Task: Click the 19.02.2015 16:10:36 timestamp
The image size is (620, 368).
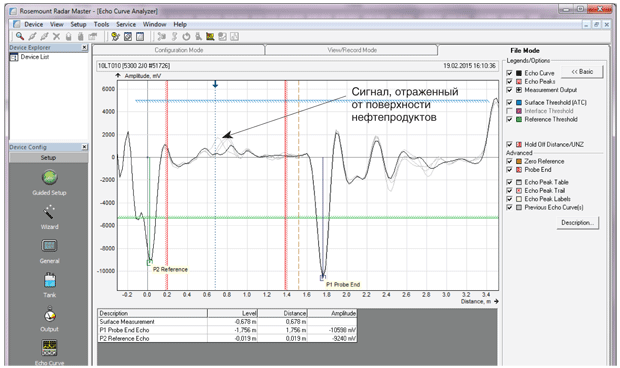Action: point(469,66)
